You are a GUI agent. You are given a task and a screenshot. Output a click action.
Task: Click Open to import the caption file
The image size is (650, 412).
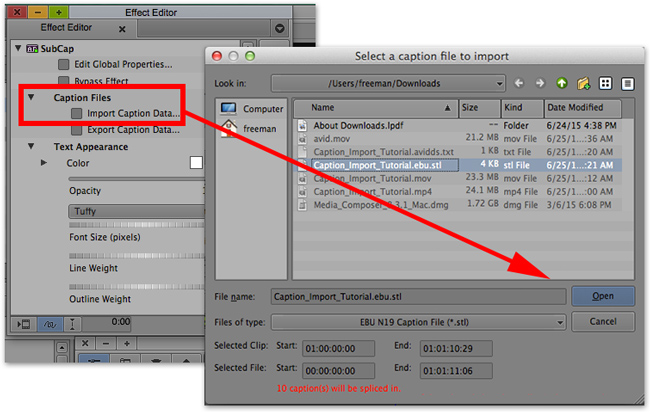coord(603,296)
